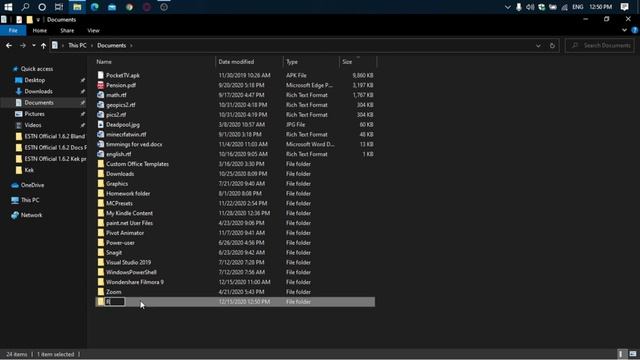Open Network in the navigation pane
The image size is (640, 360).
tap(31, 215)
